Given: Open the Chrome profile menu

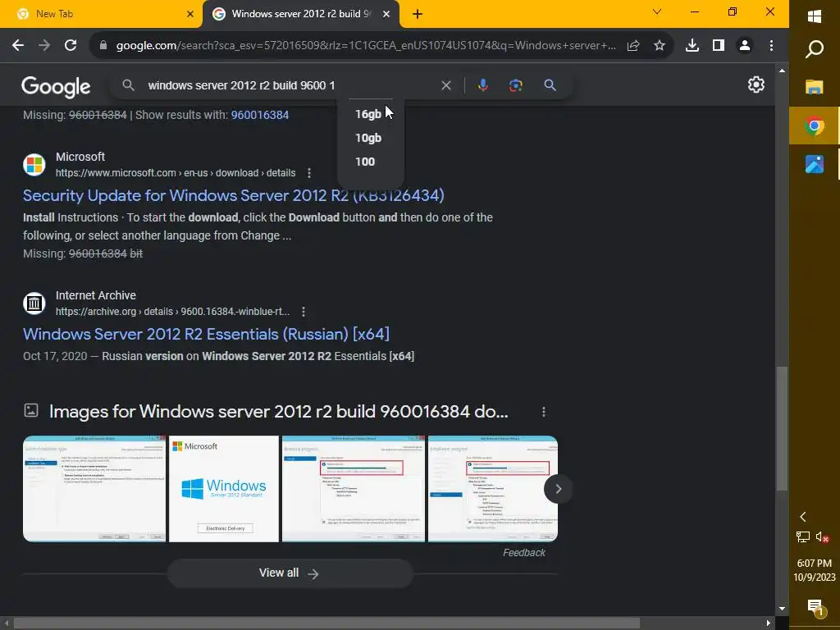Looking at the screenshot, I should (x=745, y=46).
